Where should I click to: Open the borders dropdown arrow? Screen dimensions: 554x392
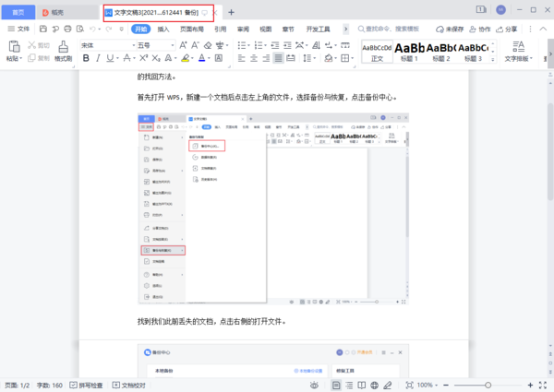coord(353,59)
